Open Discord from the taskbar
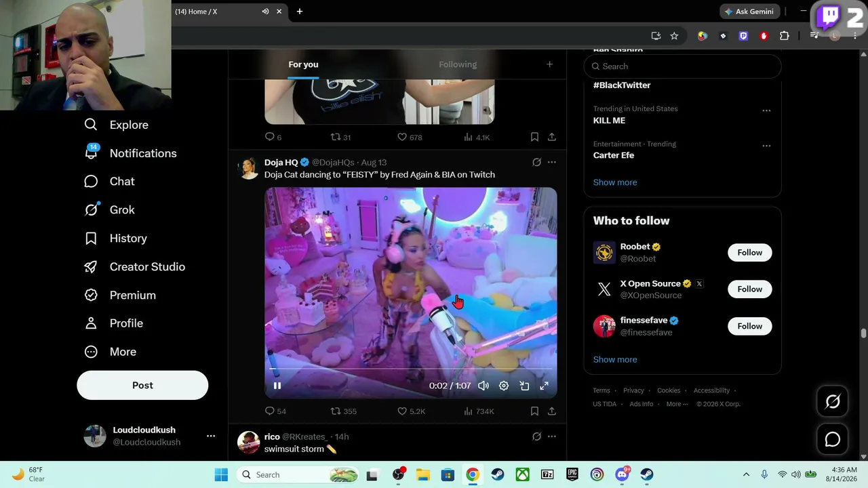This screenshot has width=868, height=488. (x=622, y=474)
